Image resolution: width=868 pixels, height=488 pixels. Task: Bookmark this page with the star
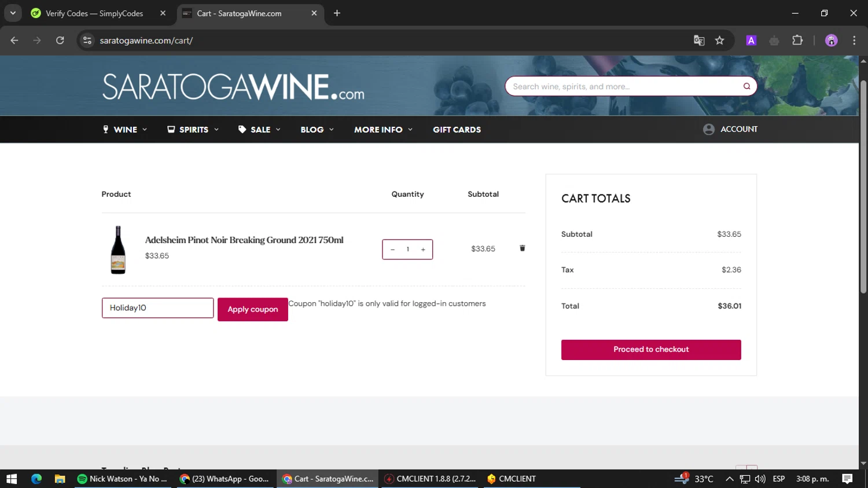point(719,41)
